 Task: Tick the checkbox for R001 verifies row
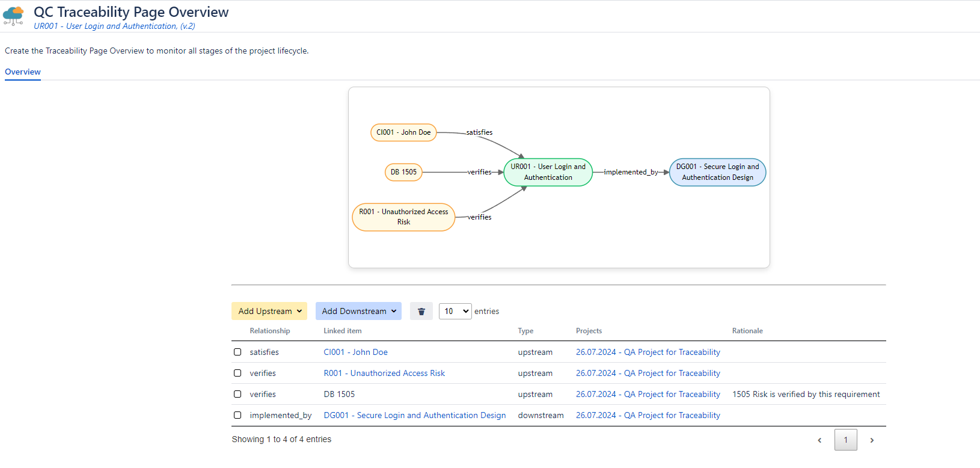click(x=237, y=373)
